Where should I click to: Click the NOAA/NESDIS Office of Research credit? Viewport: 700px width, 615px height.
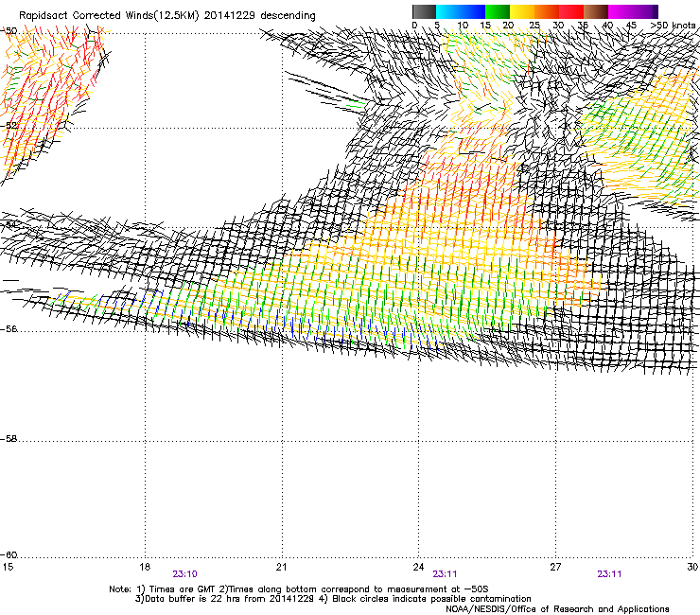(557, 609)
